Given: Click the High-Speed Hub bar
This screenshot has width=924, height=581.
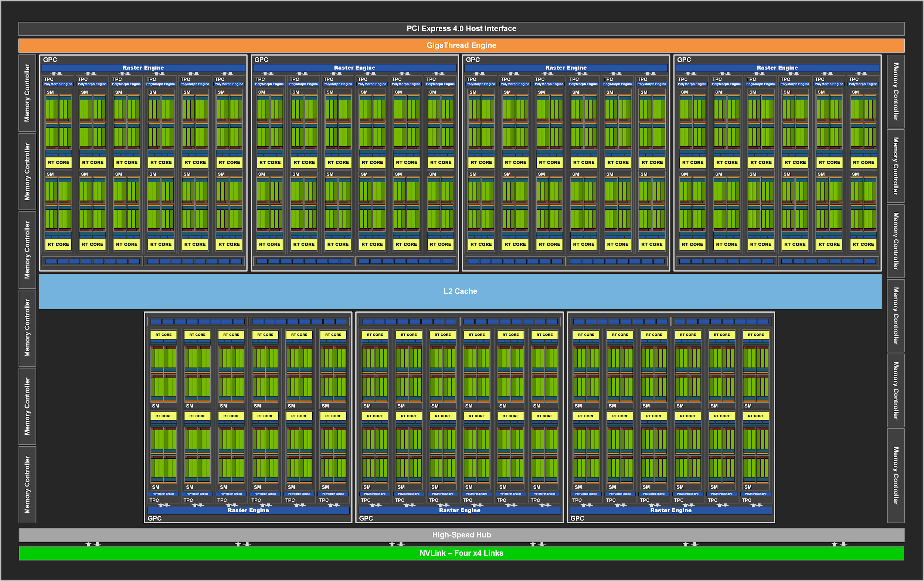Looking at the screenshot, I should pyautogui.click(x=461, y=534).
